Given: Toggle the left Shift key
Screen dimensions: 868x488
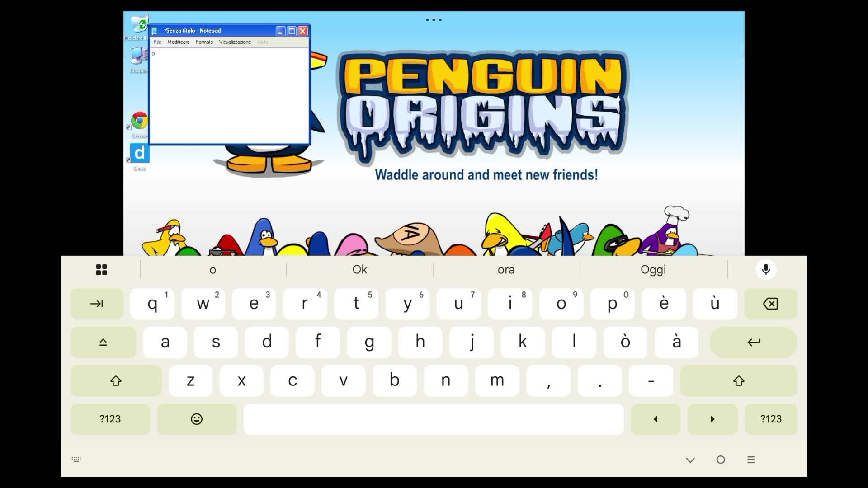Looking at the screenshot, I should pyautogui.click(x=116, y=380).
